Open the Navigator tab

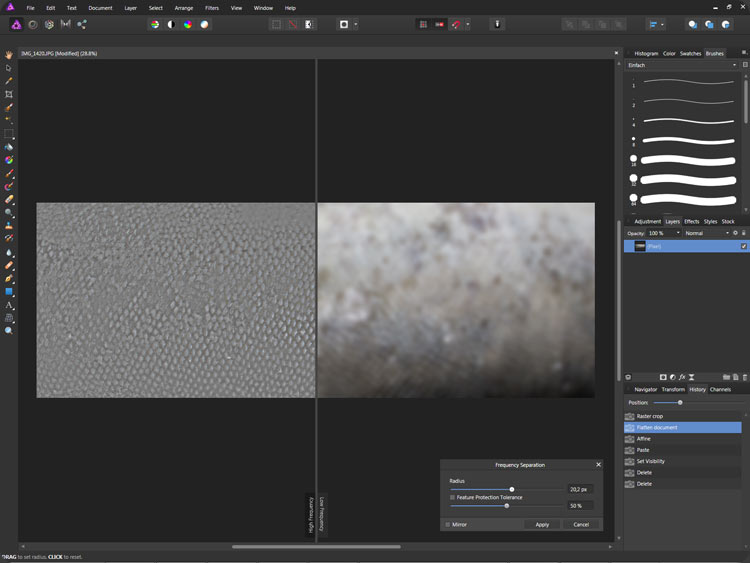coord(646,389)
